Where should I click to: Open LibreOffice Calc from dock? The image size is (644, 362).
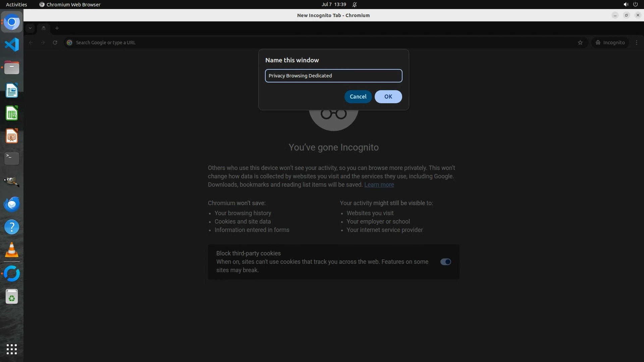tap(12, 113)
